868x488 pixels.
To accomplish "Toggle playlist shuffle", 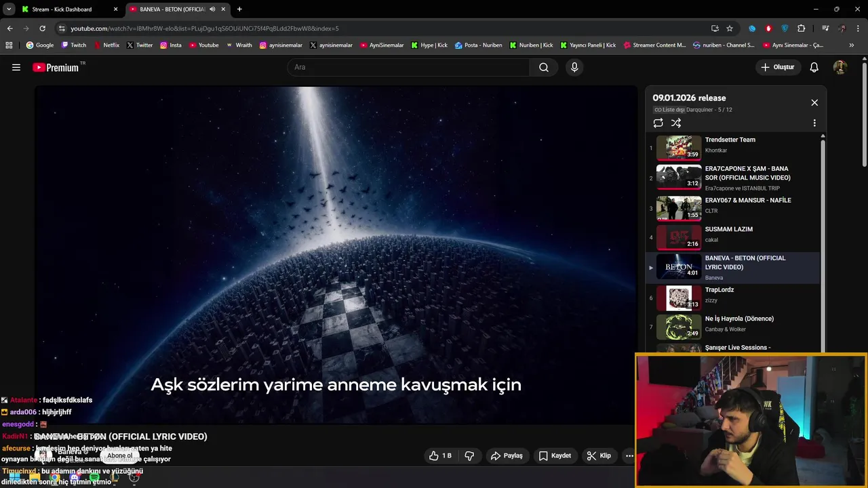I will click(676, 123).
